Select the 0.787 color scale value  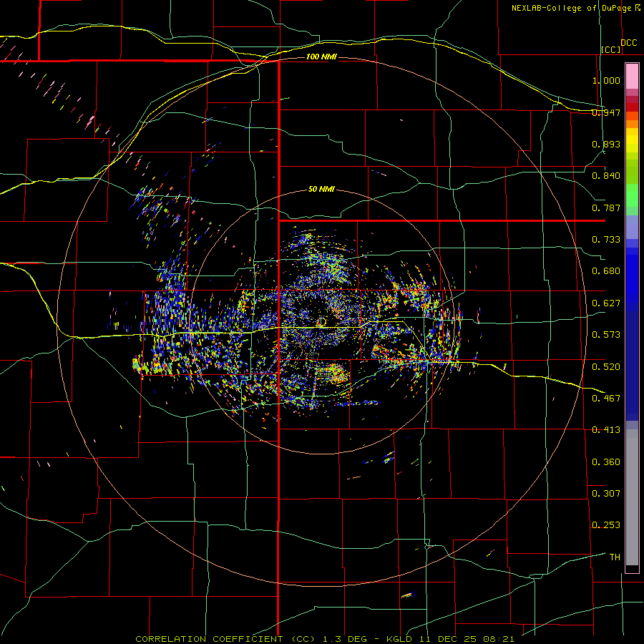pos(606,208)
